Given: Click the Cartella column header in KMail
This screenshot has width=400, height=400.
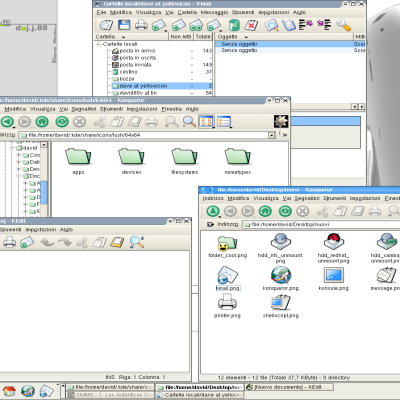Looking at the screenshot, I should pyautogui.click(x=132, y=37).
